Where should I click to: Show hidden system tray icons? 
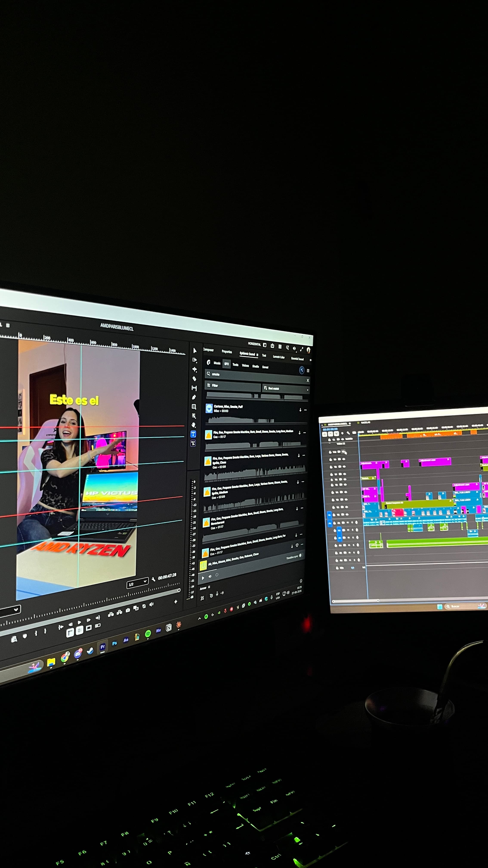(199, 618)
